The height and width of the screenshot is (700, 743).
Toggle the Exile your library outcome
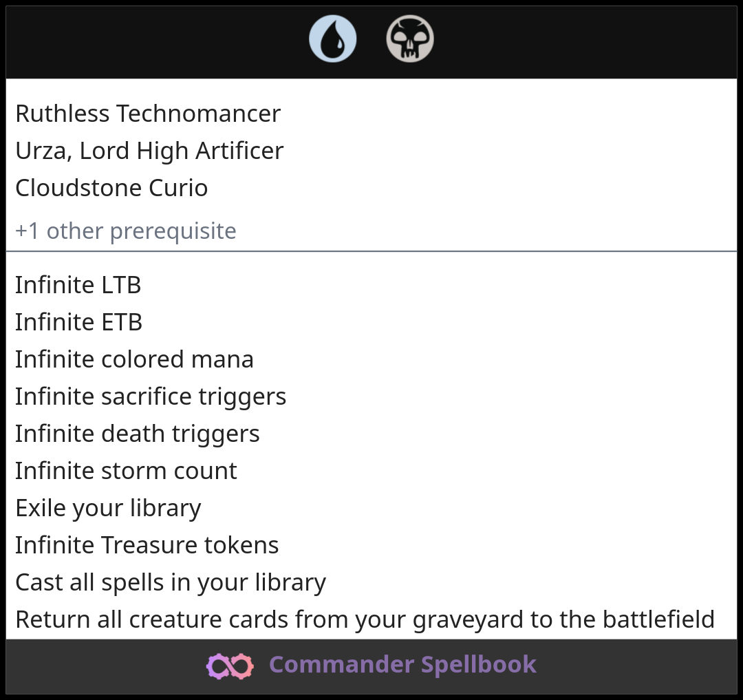tap(108, 507)
